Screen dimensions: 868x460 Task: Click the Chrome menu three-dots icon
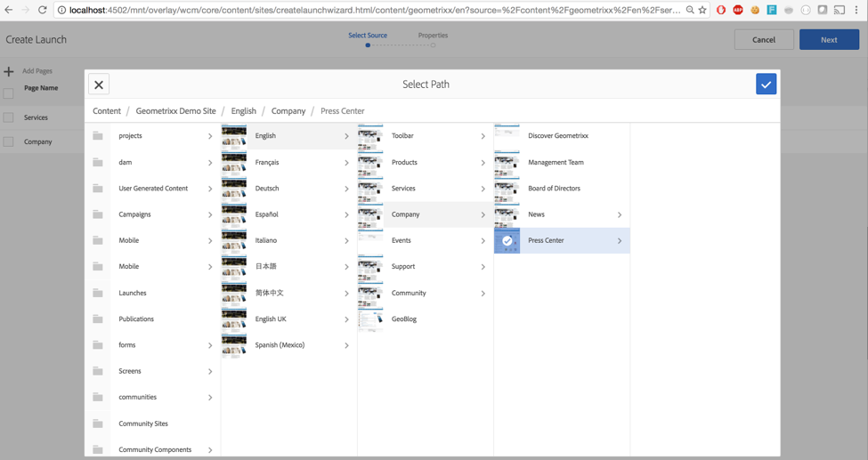[x=856, y=10]
